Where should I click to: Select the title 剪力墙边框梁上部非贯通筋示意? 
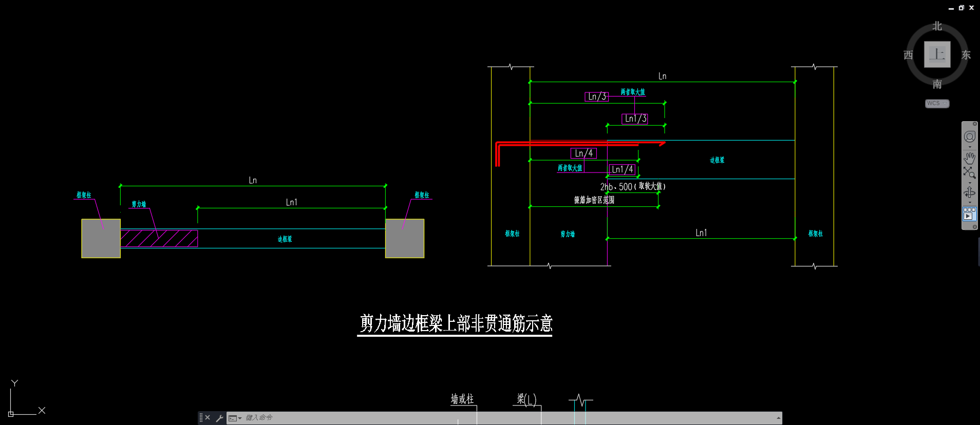pyautogui.click(x=455, y=323)
